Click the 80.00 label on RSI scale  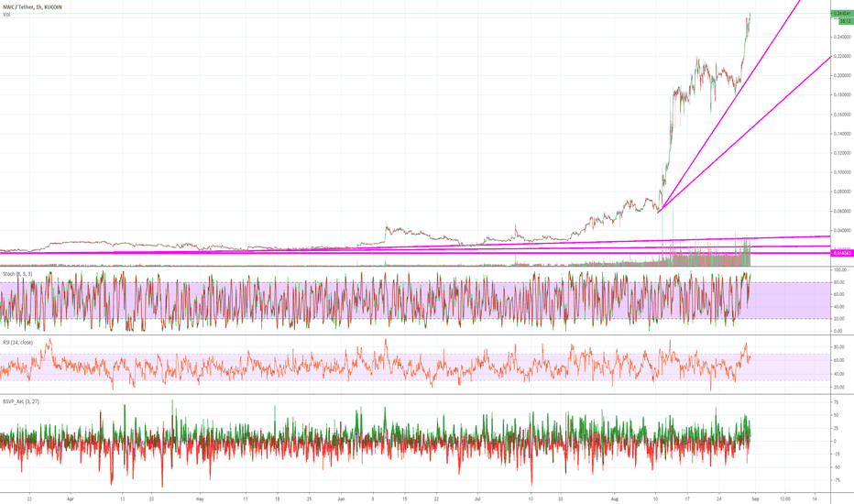click(x=839, y=347)
